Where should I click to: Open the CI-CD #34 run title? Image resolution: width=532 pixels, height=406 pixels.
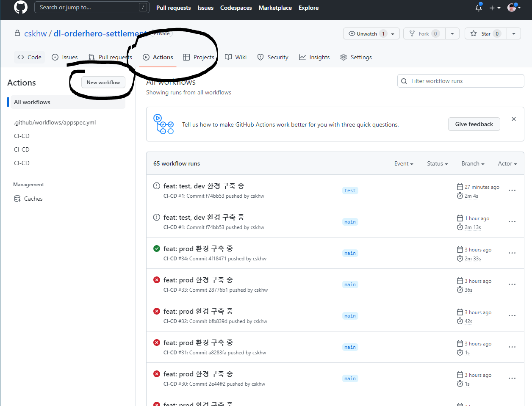tap(198, 249)
